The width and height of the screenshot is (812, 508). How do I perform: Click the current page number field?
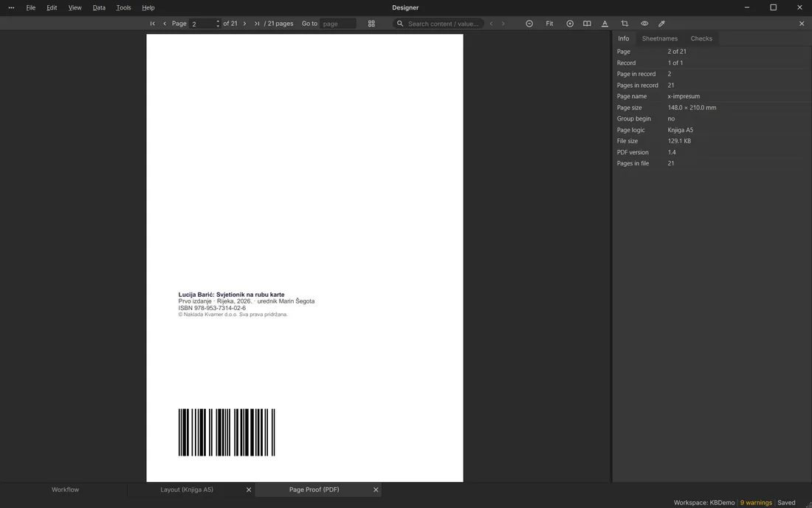(x=202, y=24)
